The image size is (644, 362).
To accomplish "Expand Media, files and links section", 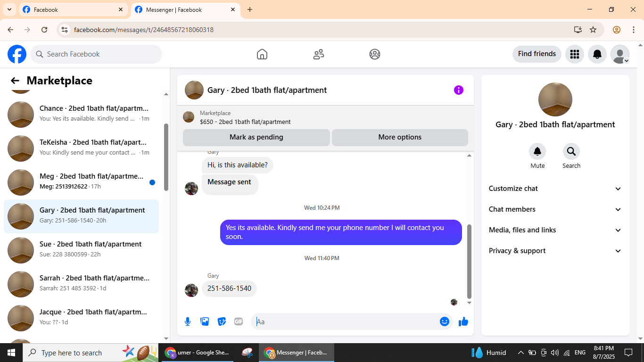I will coord(555,230).
